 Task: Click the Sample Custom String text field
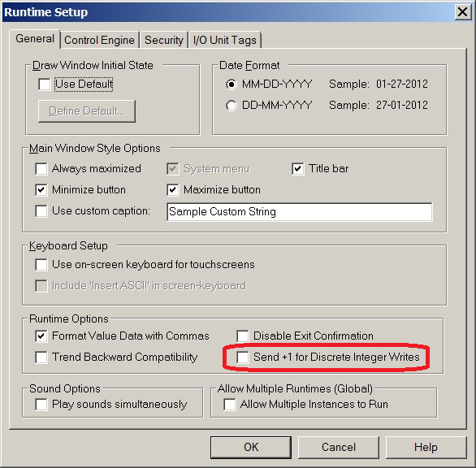click(x=299, y=212)
